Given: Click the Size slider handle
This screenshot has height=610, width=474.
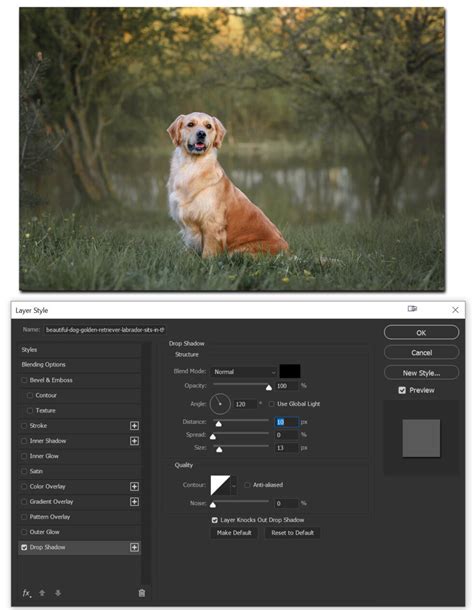Looking at the screenshot, I should point(219,449).
